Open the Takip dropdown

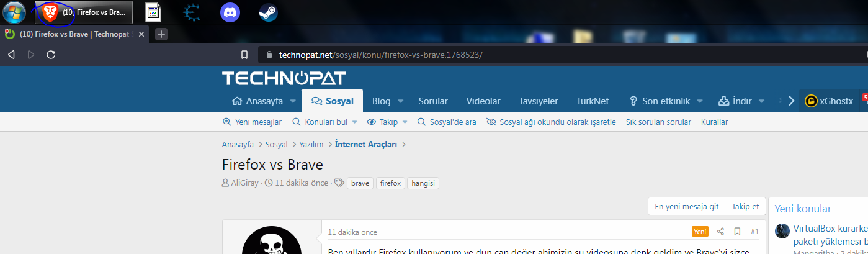coord(387,122)
